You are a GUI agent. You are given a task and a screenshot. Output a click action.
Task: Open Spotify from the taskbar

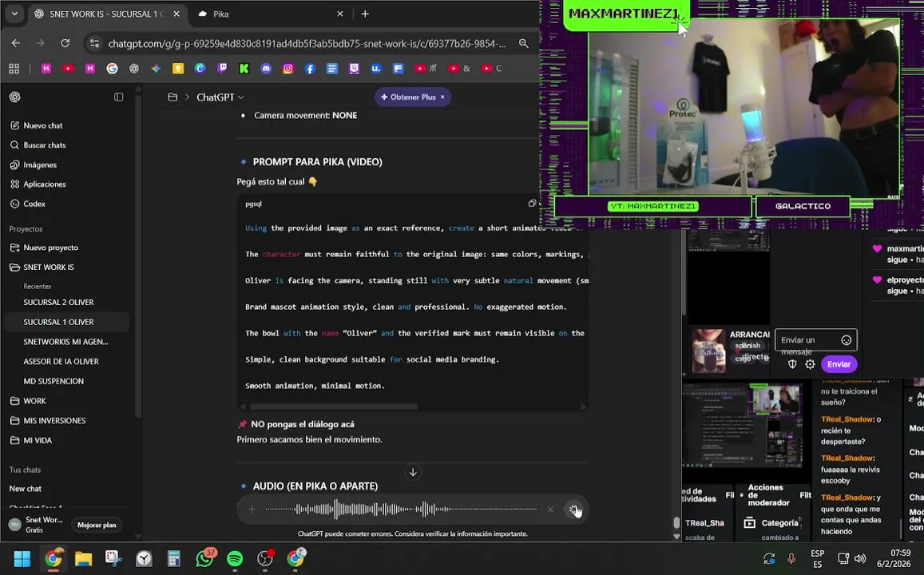235,558
